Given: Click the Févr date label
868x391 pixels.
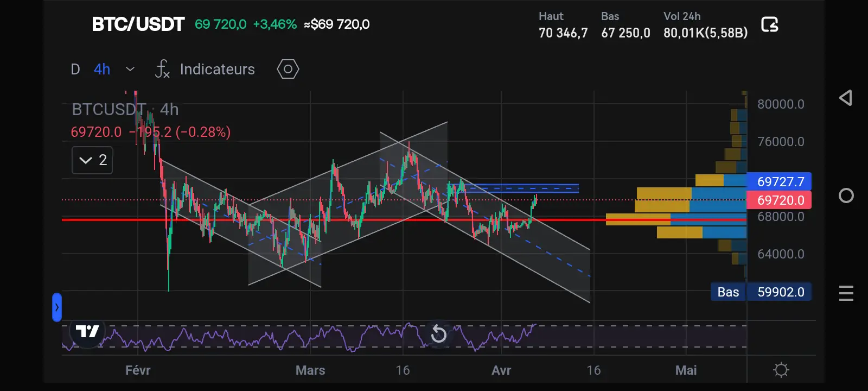Looking at the screenshot, I should (138, 370).
